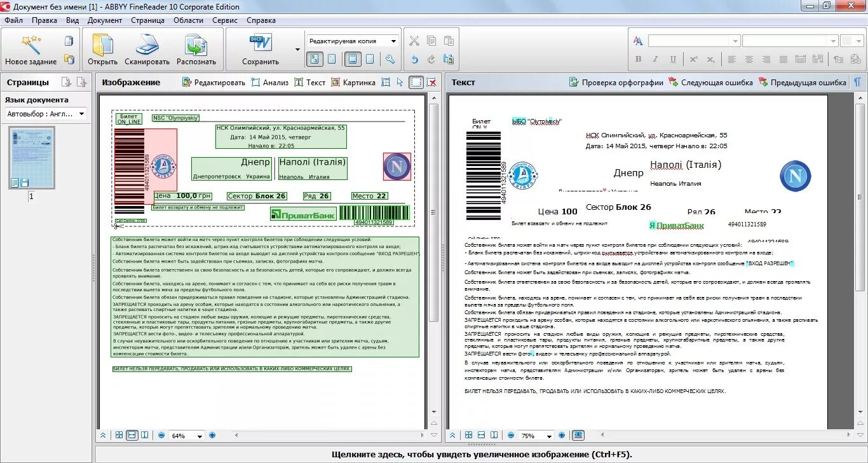Click the style editor 'A' icon
The width and height of the screenshot is (868, 463).
click(x=638, y=41)
